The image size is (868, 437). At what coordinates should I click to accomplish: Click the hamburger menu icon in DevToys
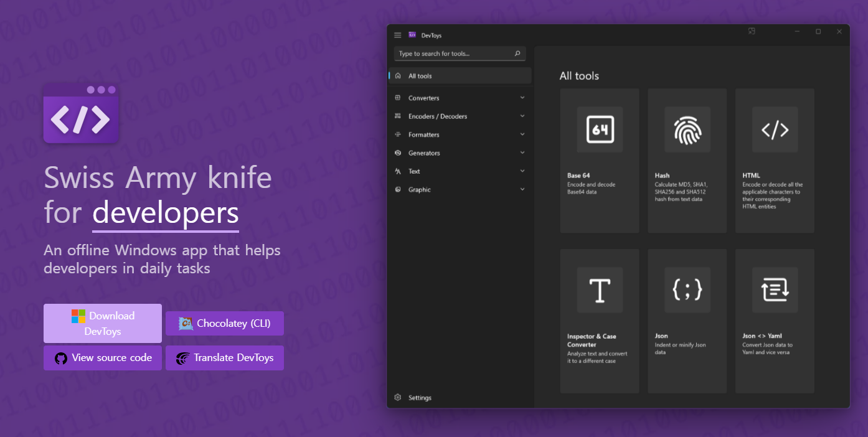pyautogui.click(x=398, y=35)
